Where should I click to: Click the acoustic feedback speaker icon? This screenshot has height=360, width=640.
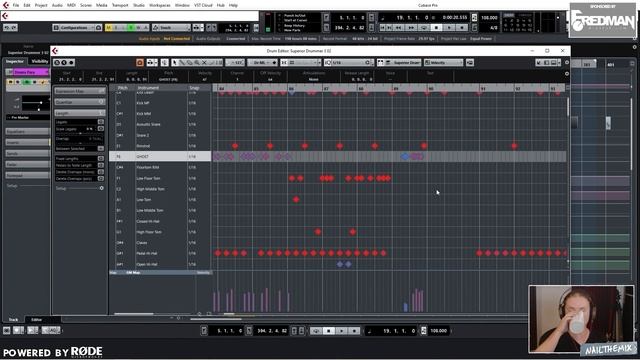pyautogui.click(x=164, y=62)
